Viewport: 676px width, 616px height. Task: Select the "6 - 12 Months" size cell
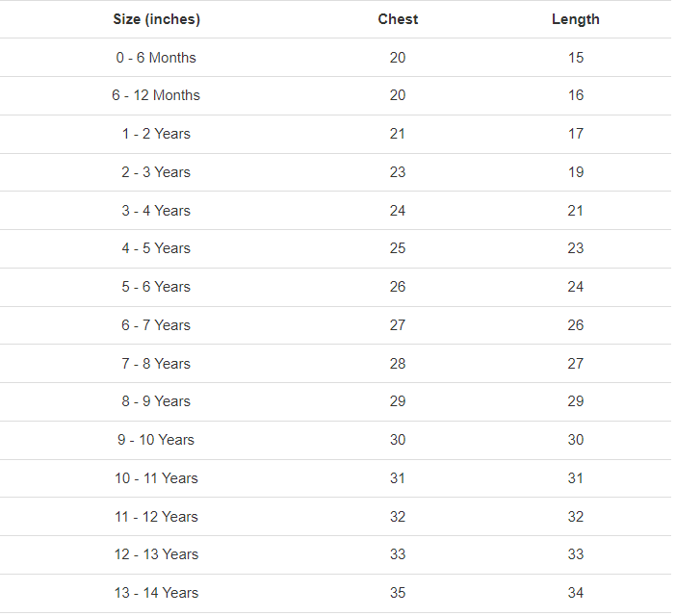click(156, 95)
